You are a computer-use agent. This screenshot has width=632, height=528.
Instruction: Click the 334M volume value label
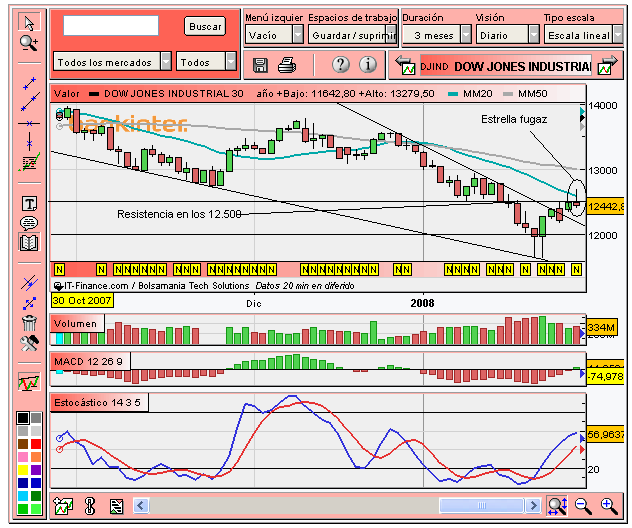(x=601, y=327)
